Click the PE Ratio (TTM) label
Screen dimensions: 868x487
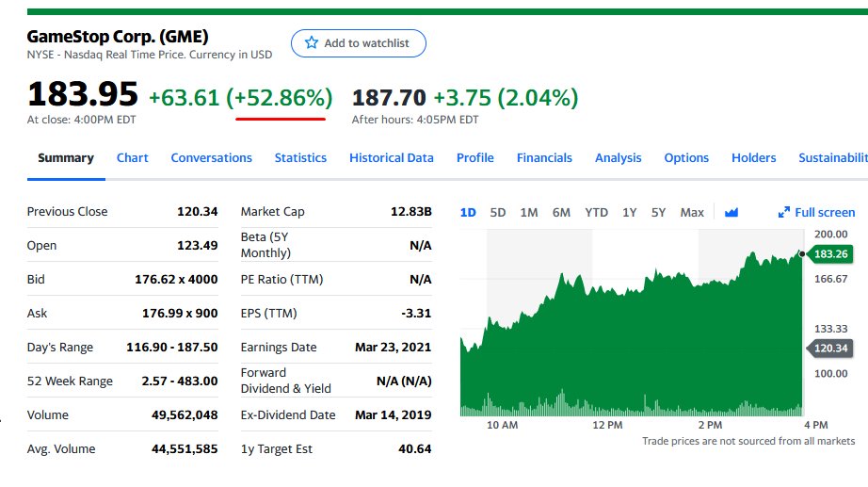tap(281, 279)
